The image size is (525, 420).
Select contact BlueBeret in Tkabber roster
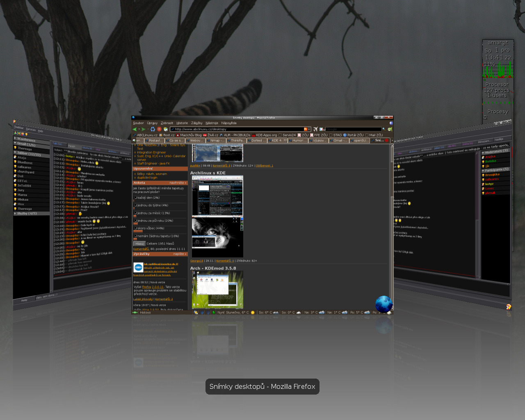pyautogui.click(x=25, y=163)
